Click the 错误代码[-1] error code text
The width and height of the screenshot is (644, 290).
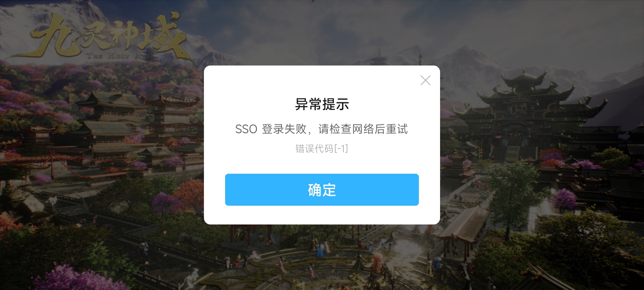(321, 148)
